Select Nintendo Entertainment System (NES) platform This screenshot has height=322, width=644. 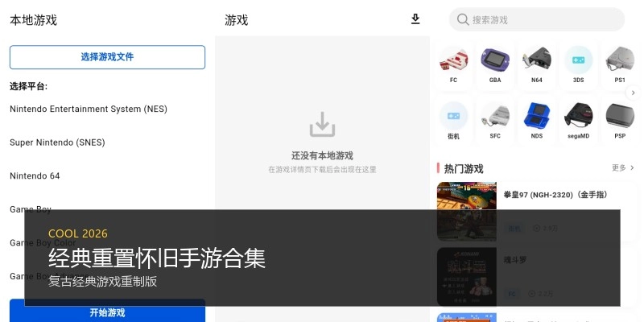click(89, 109)
